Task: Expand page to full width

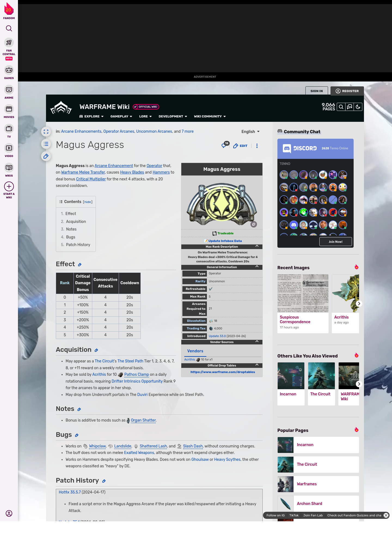Action: [46, 132]
